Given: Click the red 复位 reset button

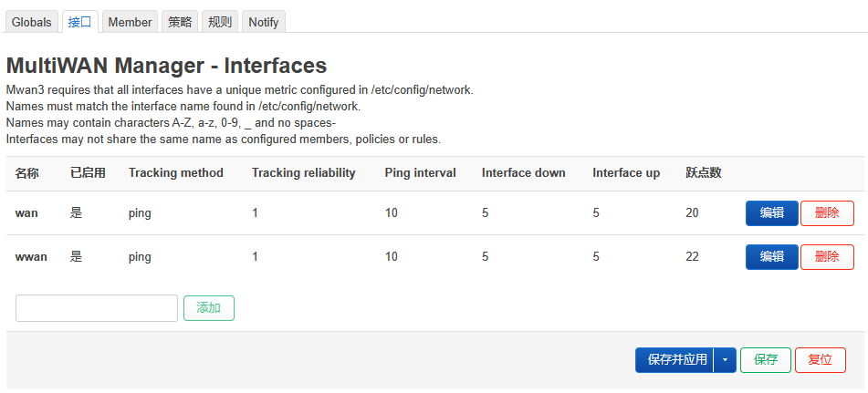Looking at the screenshot, I should click(821, 360).
